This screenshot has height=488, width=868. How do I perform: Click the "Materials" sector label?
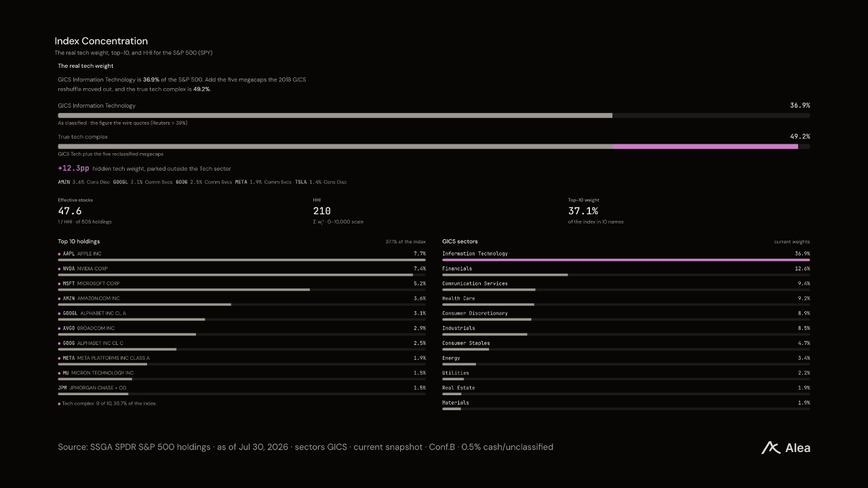pos(456,403)
